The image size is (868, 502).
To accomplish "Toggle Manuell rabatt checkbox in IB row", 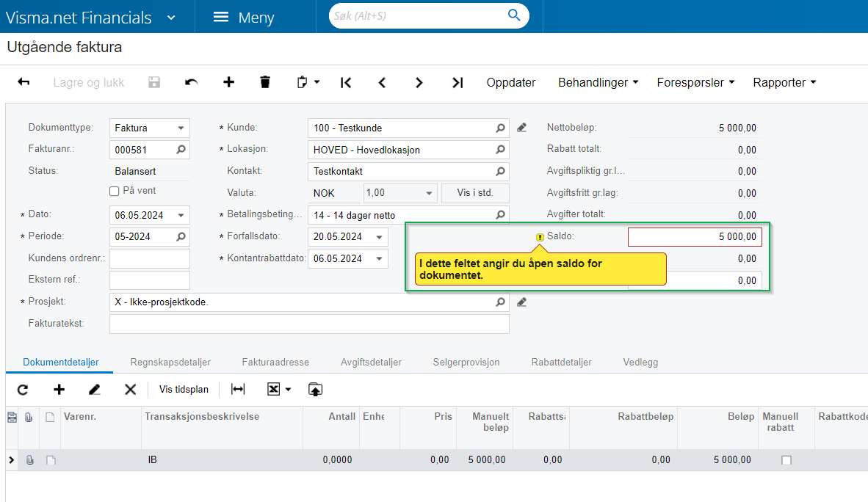I will pyautogui.click(x=786, y=460).
